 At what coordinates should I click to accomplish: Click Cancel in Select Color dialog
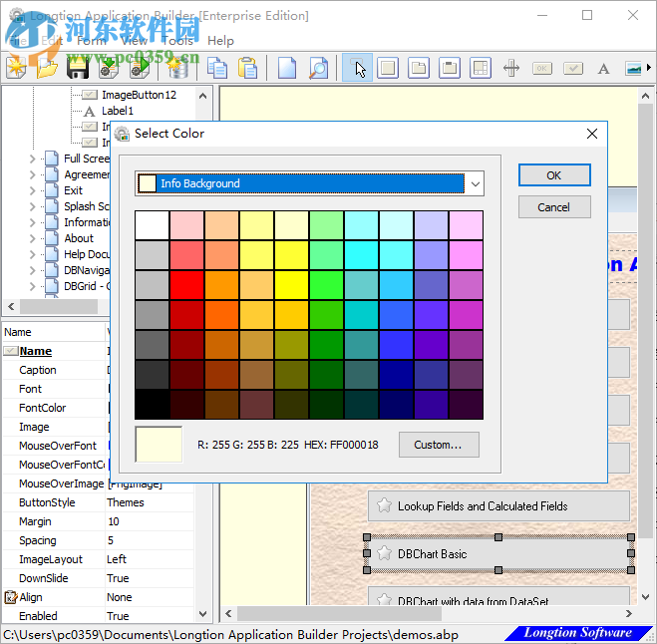click(x=554, y=207)
